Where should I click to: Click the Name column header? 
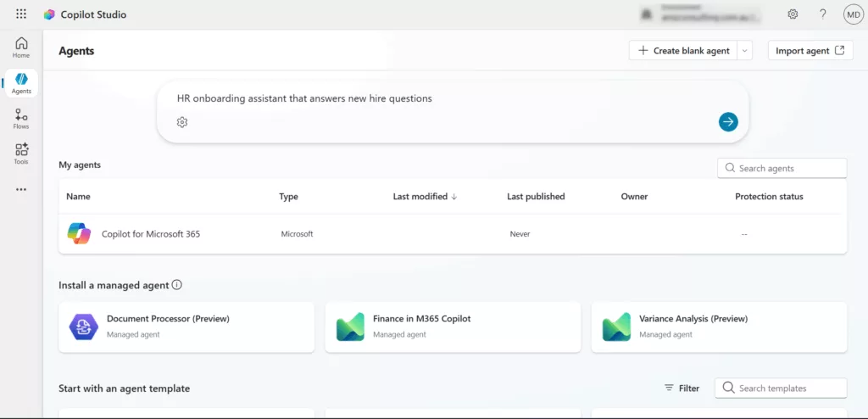[x=78, y=196]
